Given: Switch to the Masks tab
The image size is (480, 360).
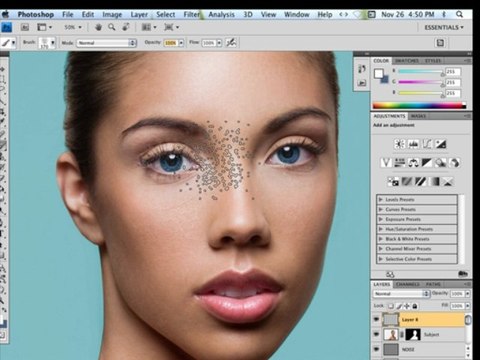Looking at the screenshot, I should [418, 116].
